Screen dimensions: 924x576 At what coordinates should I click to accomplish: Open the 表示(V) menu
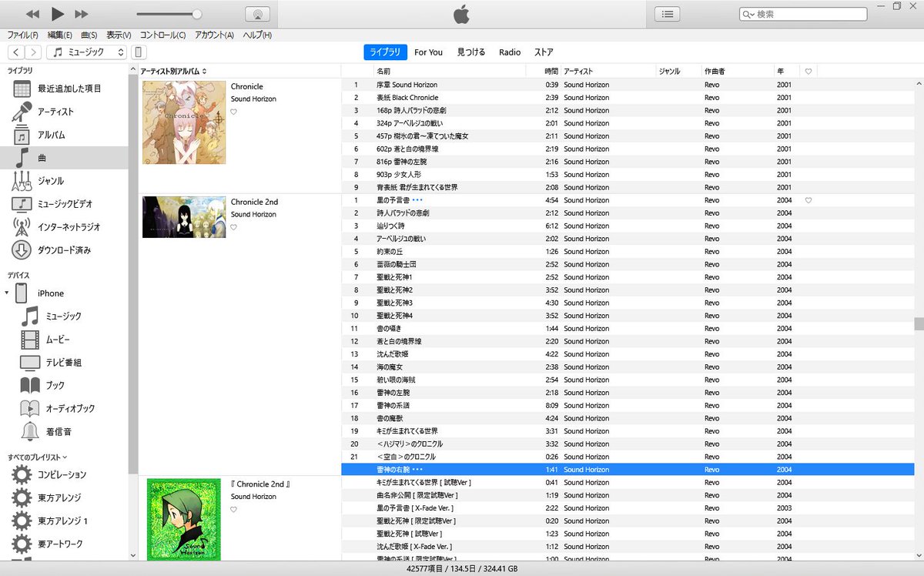[x=119, y=35]
